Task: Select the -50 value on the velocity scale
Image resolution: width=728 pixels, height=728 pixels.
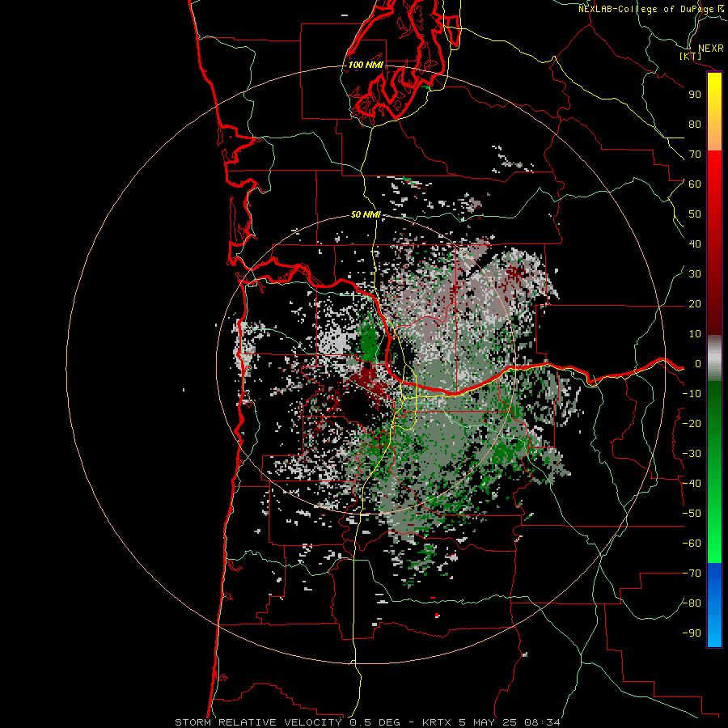Action: [x=692, y=514]
